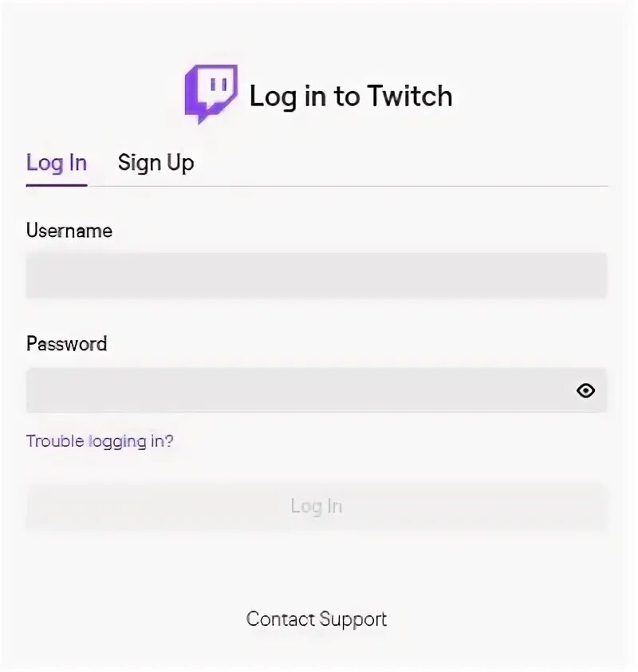Viewport: 638px width, 672px height.
Task: Click the word Twitch in the heading
Action: (x=410, y=96)
